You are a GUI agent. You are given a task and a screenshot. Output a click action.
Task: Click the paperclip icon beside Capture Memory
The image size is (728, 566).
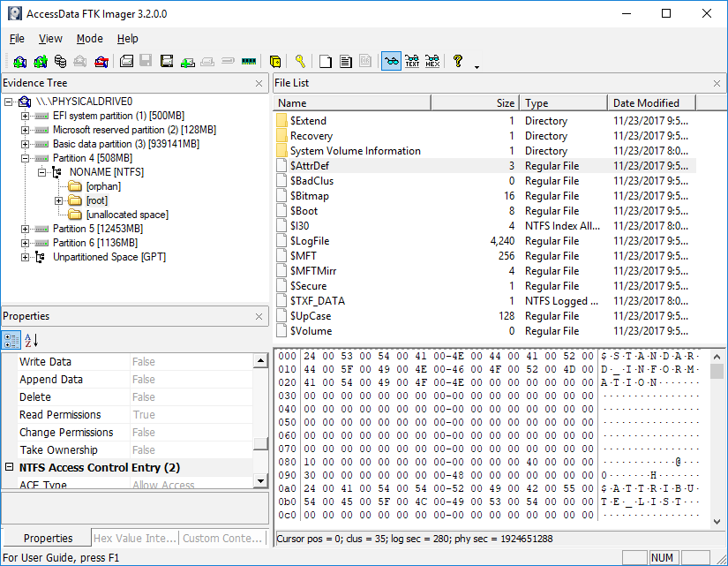[x=228, y=61]
